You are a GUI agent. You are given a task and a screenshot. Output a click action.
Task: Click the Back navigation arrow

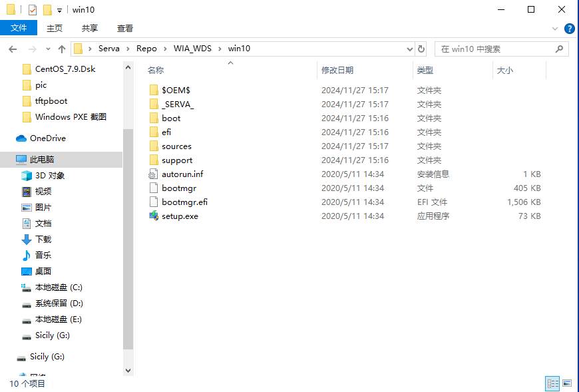point(13,49)
